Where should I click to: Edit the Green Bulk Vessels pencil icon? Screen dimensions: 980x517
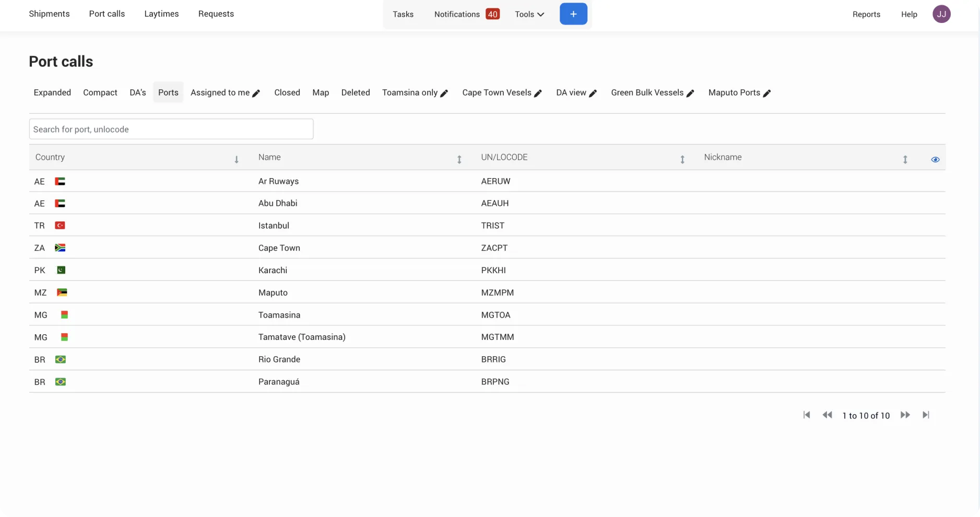point(690,93)
